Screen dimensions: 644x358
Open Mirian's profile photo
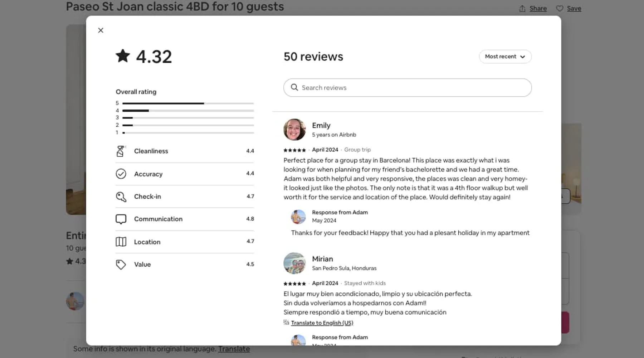pyautogui.click(x=294, y=263)
